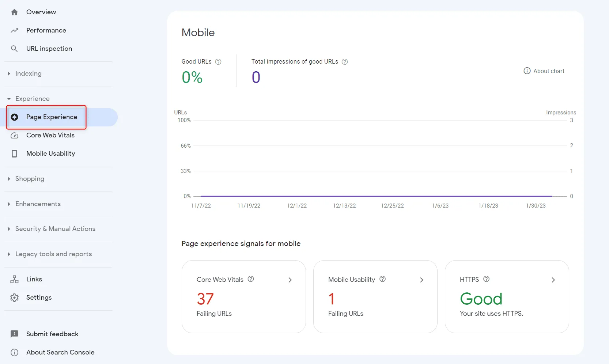Image resolution: width=609 pixels, height=364 pixels.
Task: Open the Overview menu item
Action: [x=41, y=12]
